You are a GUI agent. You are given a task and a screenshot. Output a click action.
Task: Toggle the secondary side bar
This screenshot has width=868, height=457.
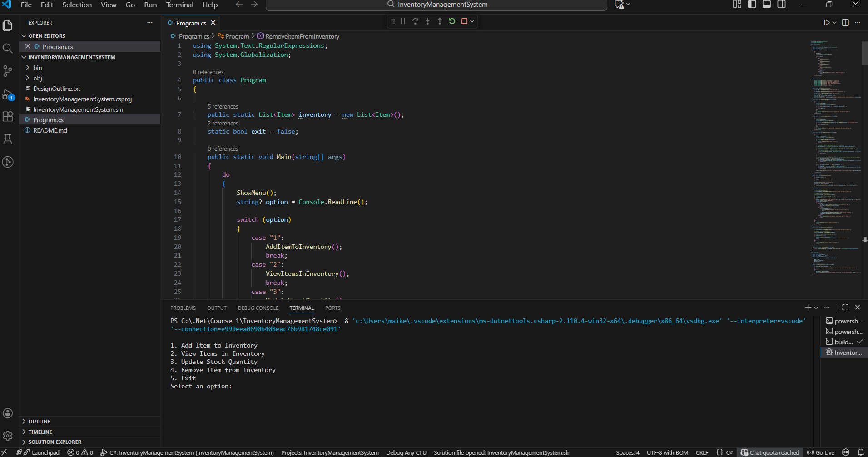[x=782, y=5]
